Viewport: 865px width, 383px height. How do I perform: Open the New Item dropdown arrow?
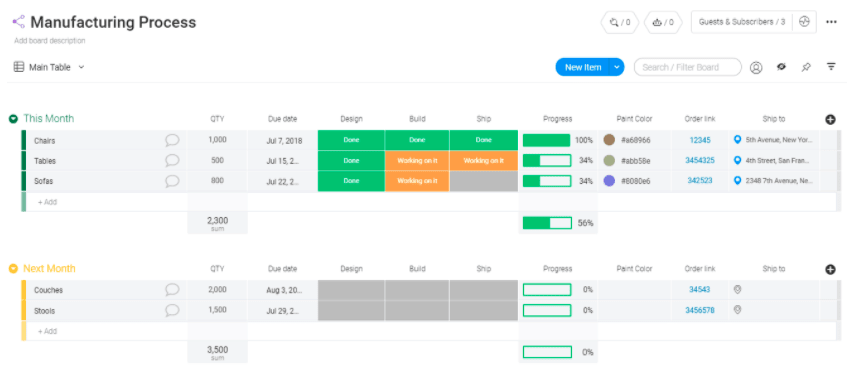coord(617,67)
